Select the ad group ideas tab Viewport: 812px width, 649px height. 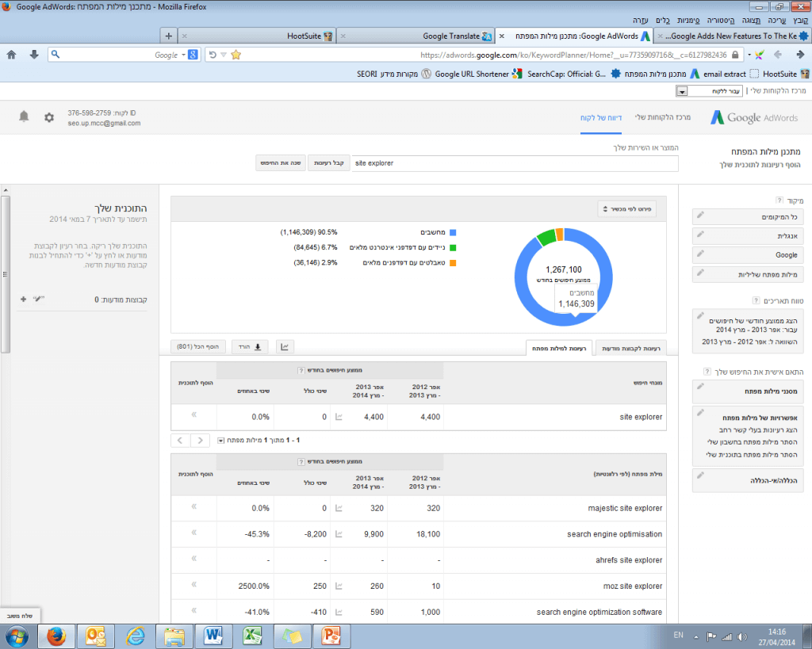pos(631,348)
